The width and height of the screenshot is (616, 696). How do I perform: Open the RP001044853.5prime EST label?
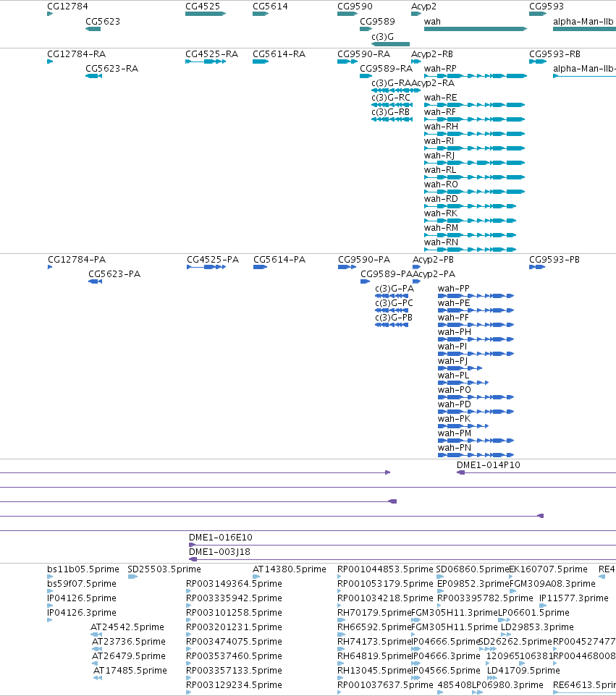pos(385,569)
